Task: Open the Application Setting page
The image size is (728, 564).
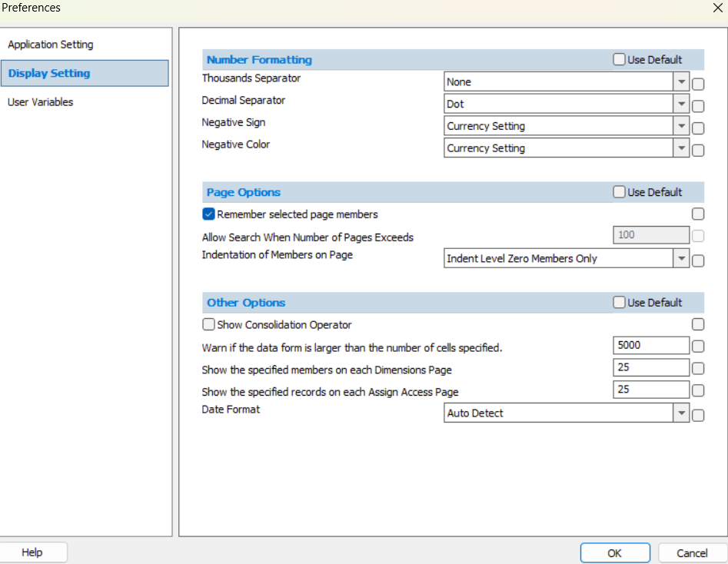Action: (51, 45)
